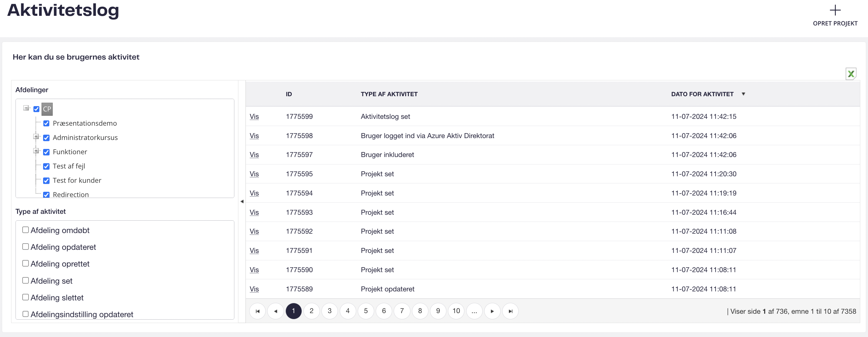Click 'Projekt opdateret' activity cell

387,289
